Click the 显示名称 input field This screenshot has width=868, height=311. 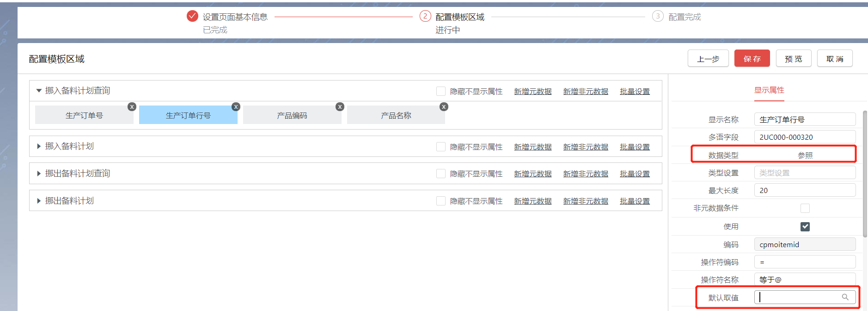[805, 119]
